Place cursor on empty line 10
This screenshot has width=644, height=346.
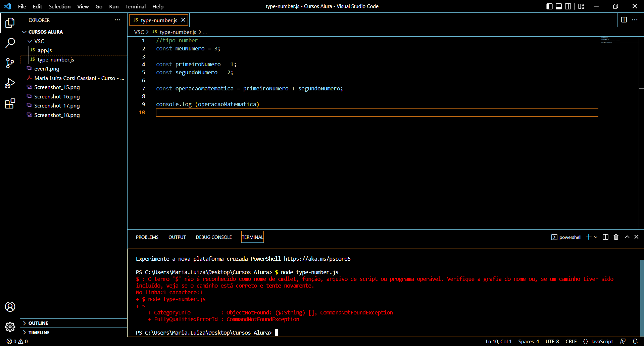pos(377,113)
